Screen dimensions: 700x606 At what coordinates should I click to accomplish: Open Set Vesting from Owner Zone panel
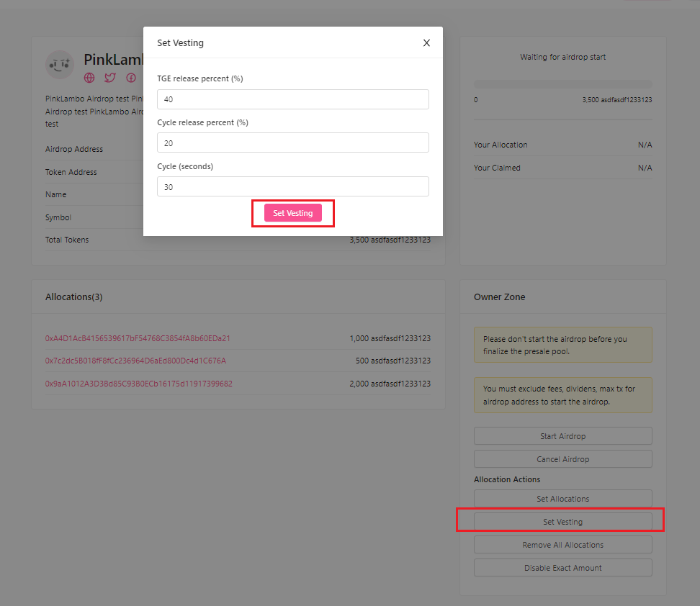pos(562,520)
